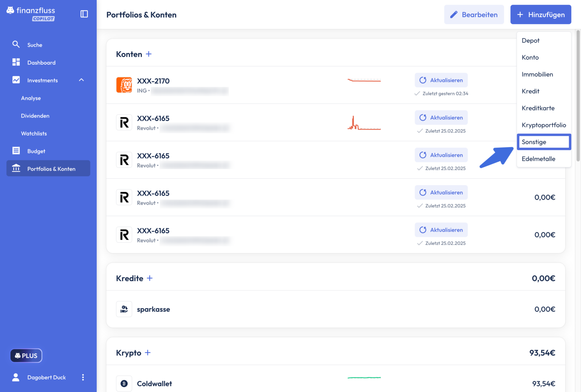Click the Kredite total 0,00€

(x=544, y=278)
